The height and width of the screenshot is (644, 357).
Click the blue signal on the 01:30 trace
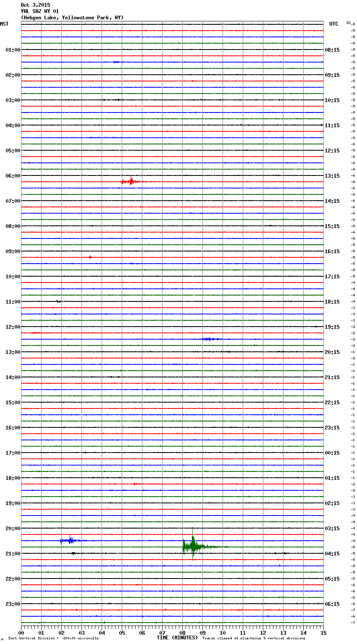[118, 62]
